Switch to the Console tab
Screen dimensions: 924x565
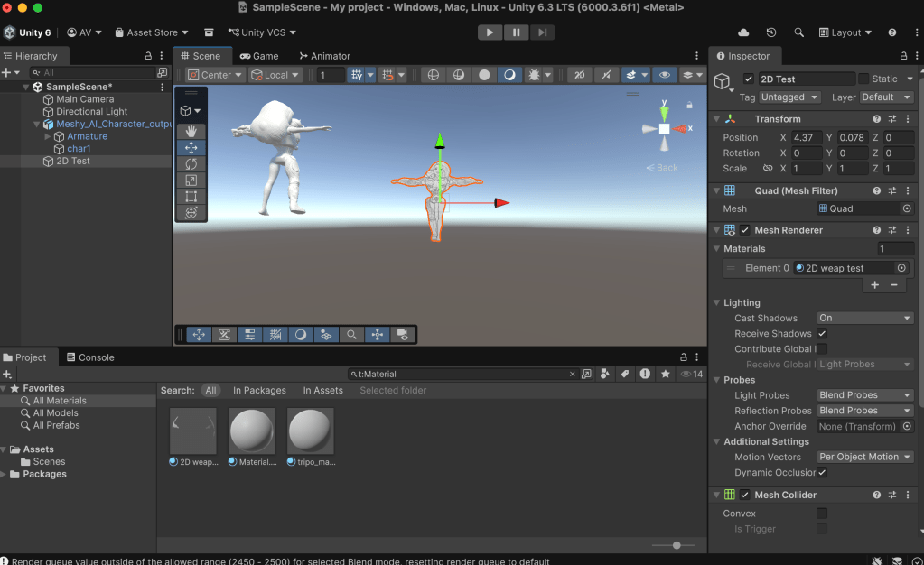tap(89, 357)
